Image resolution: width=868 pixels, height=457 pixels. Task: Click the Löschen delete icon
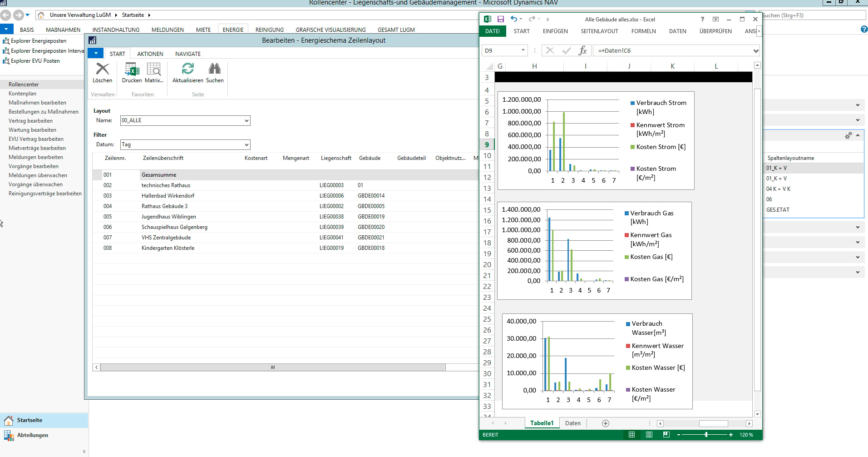103,70
